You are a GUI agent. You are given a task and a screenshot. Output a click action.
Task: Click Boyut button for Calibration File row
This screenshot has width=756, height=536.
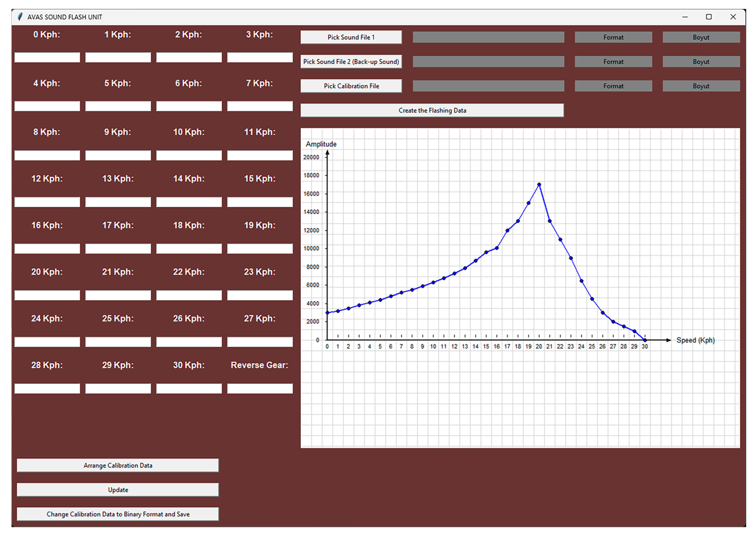[x=701, y=86]
